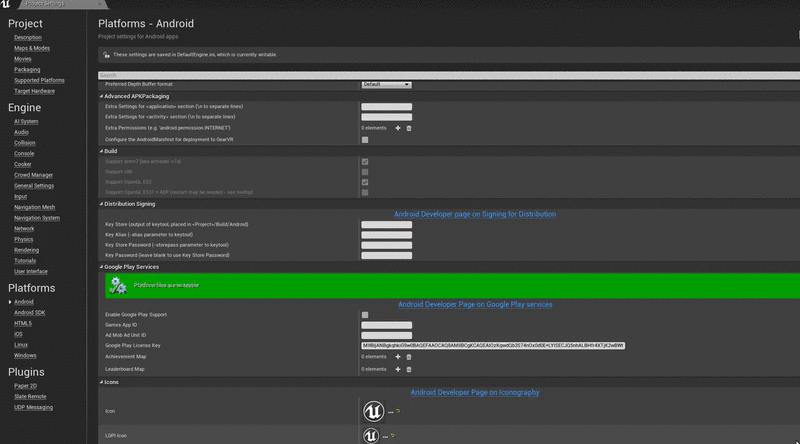
Task: Click Extra Settings for application field
Action: [386, 107]
